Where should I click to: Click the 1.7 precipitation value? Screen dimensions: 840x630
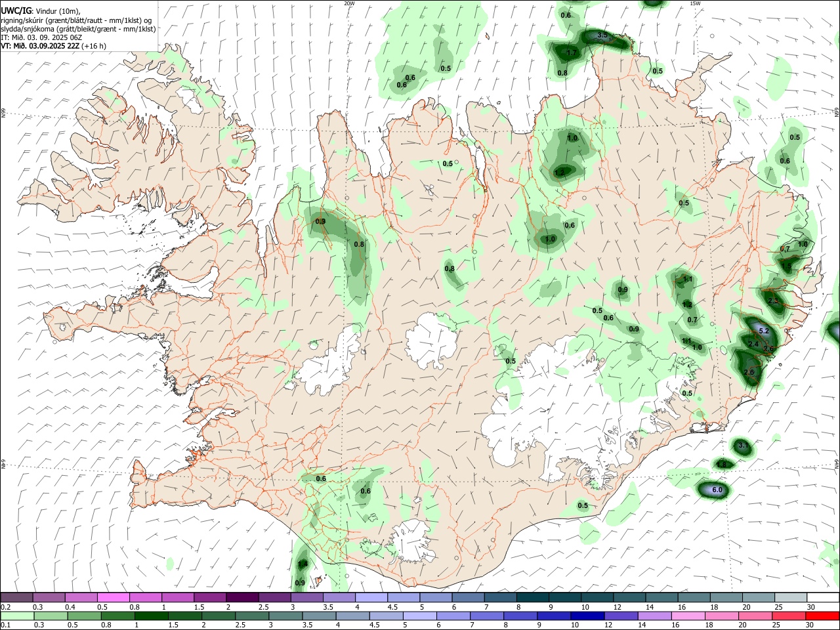click(572, 53)
